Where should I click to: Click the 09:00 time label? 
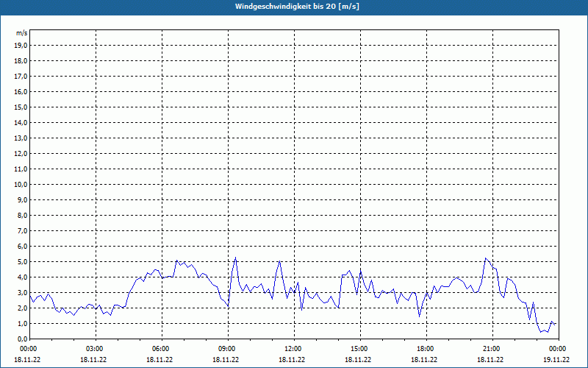click(228, 349)
